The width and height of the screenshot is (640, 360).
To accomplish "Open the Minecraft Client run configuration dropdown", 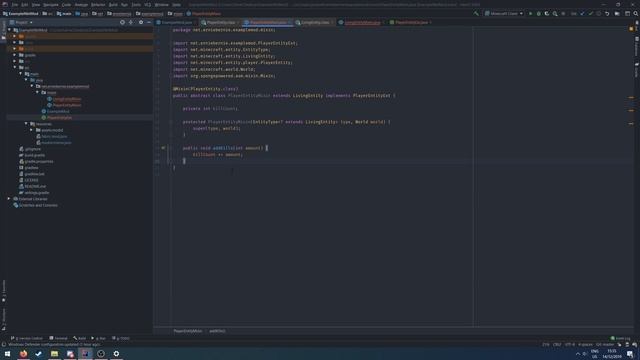I will pyautogui.click(x=504, y=13).
